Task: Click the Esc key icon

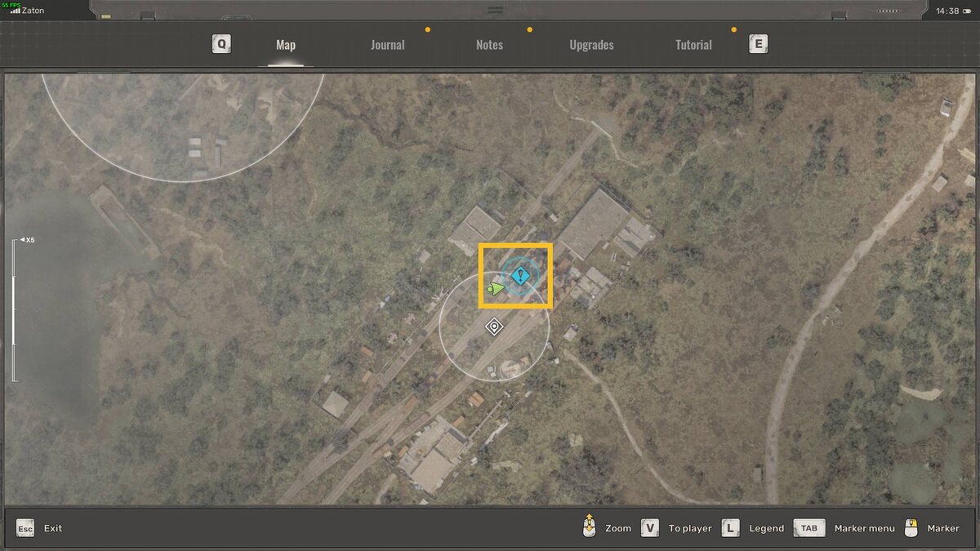Action: tap(25, 528)
